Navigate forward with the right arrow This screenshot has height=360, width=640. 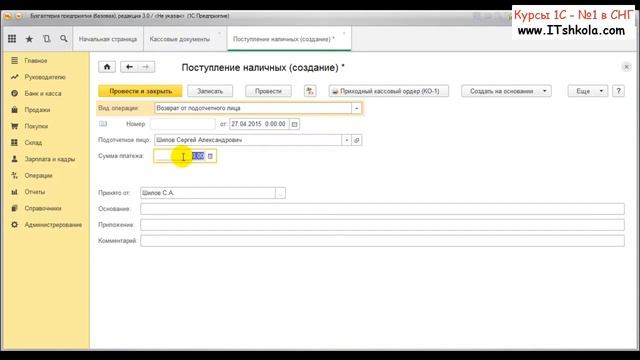[146, 67]
